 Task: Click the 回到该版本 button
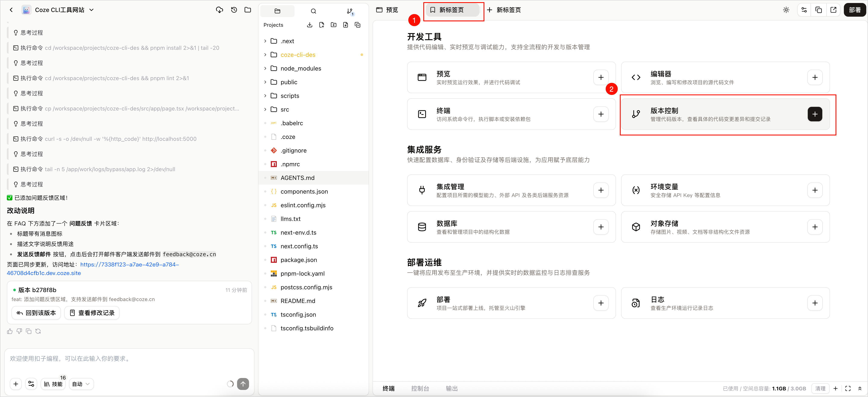[36, 313]
